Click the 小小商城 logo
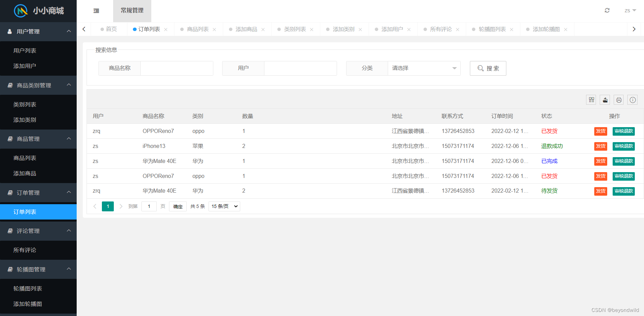 coord(39,11)
